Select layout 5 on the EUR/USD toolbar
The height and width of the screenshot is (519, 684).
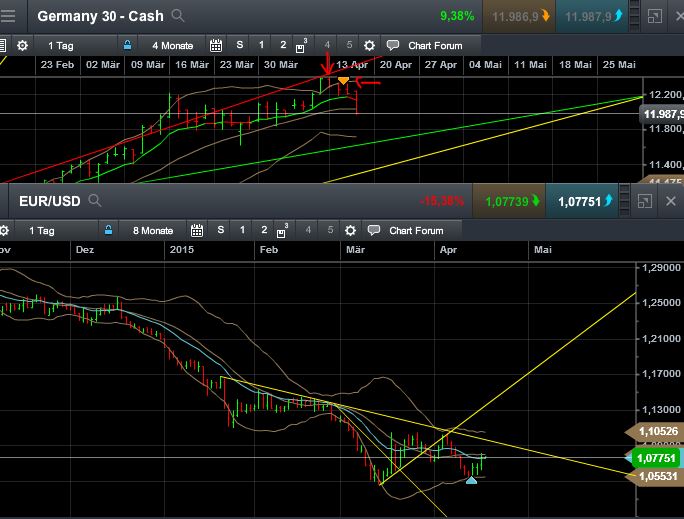(330, 230)
